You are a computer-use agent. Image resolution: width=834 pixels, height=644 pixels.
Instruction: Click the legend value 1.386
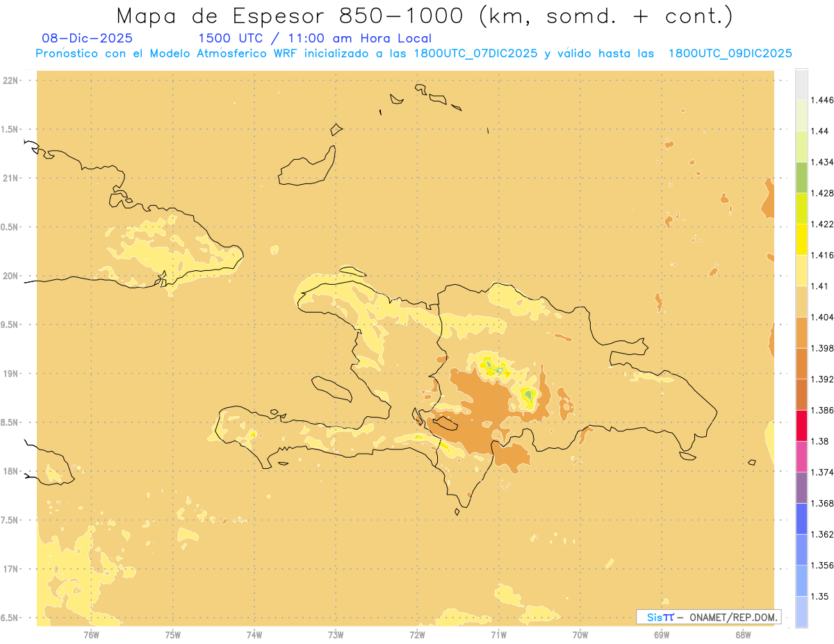point(824,410)
